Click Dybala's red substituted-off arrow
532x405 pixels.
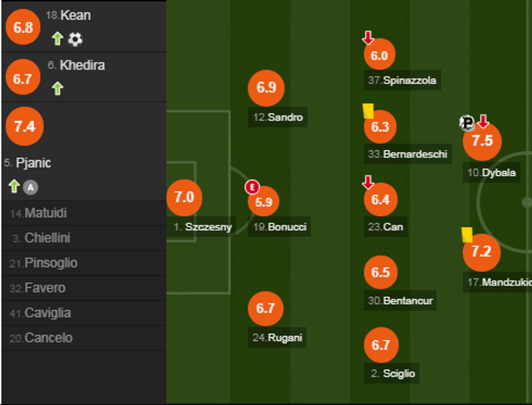pyautogui.click(x=483, y=122)
